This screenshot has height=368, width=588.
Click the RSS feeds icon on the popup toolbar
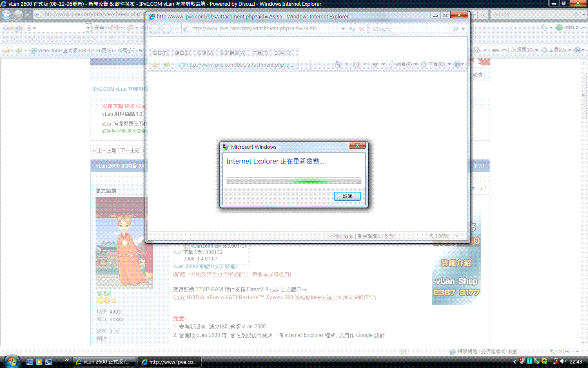(x=356, y=64)
